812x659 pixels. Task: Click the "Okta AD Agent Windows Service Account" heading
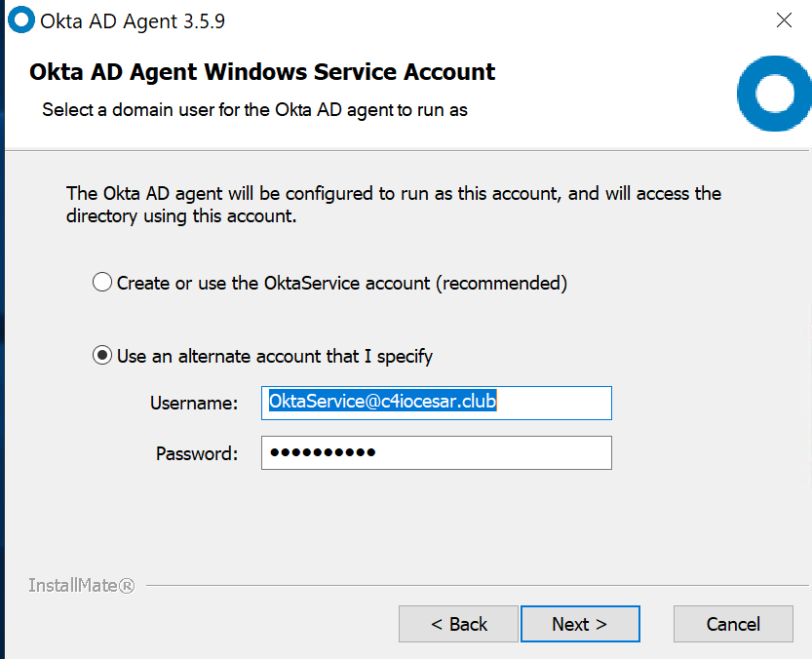[x=262, y=72]
